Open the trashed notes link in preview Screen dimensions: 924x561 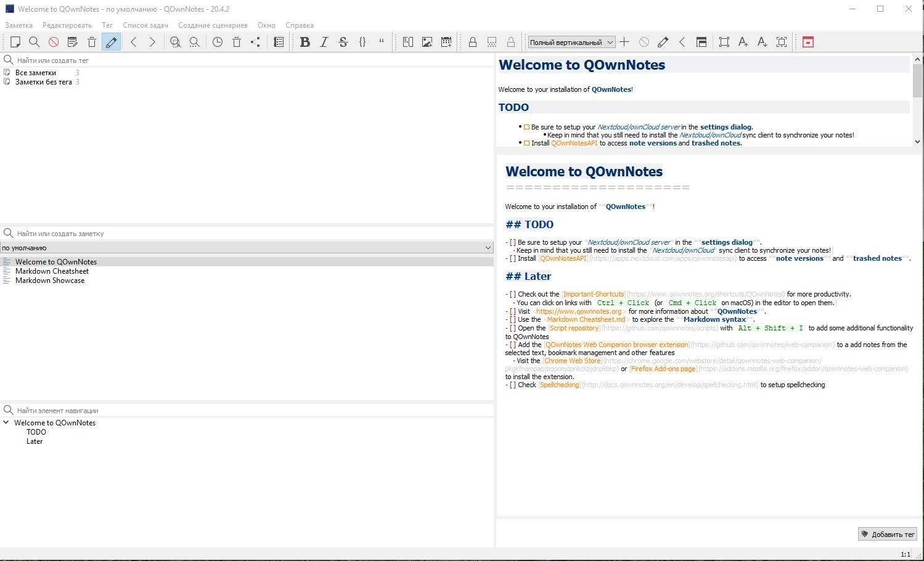716,143
